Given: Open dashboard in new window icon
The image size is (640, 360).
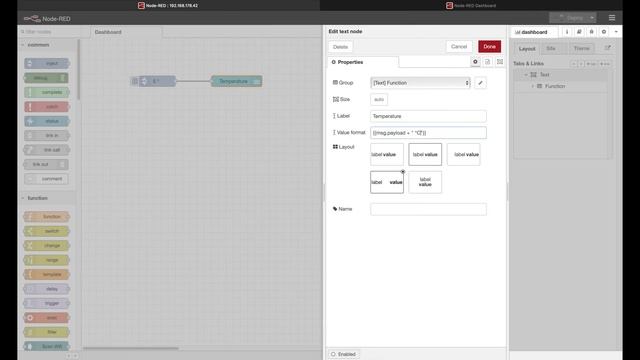Looking at the screenshot, I should coord(608,48).
